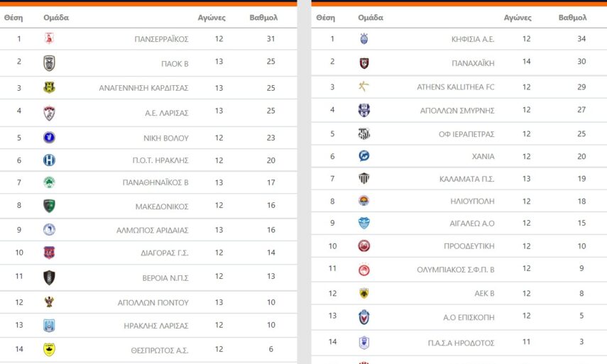Screen dimensions: 607x364
Task: Click the Παναχαϊκή team logo
Action: [364, 63]
